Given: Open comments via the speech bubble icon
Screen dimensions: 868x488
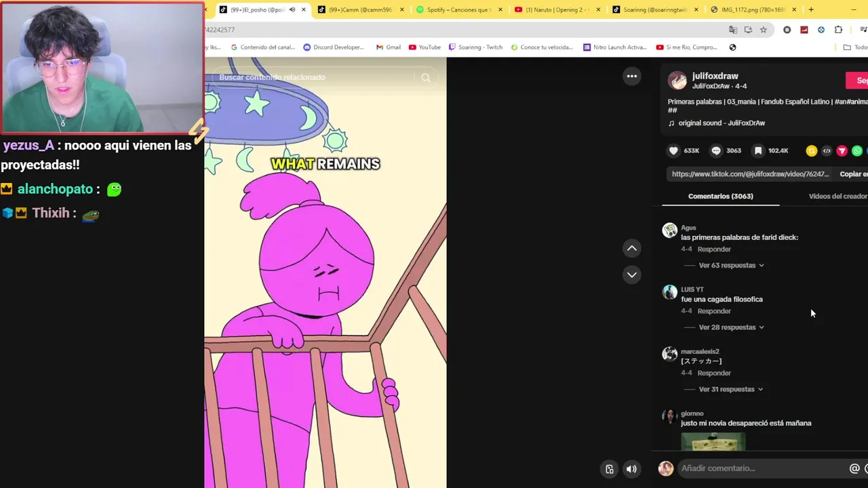Looking at the screenshot, I should pyautogui.click(x=716, y=150).
